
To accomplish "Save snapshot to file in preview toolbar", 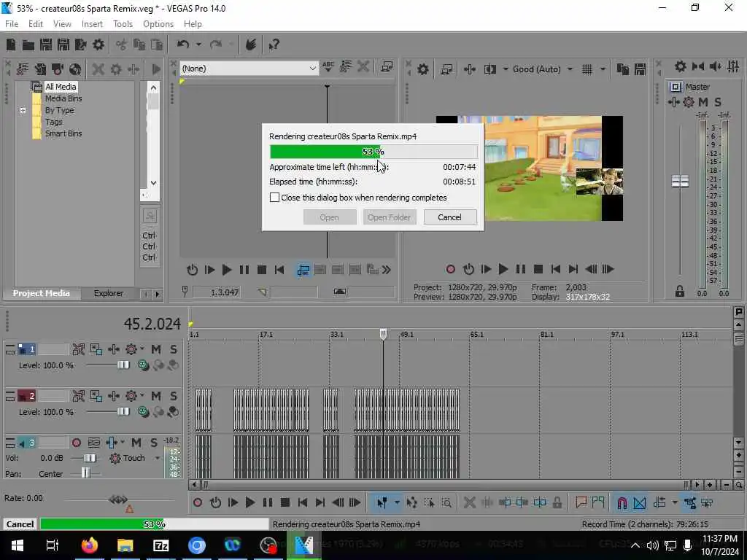I will pos(640,69).
